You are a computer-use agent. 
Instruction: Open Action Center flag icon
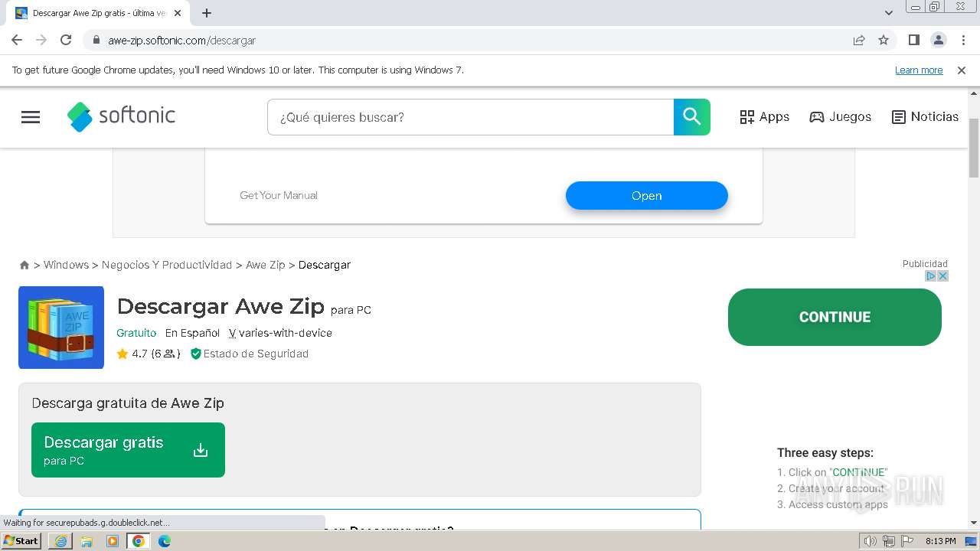906,541
